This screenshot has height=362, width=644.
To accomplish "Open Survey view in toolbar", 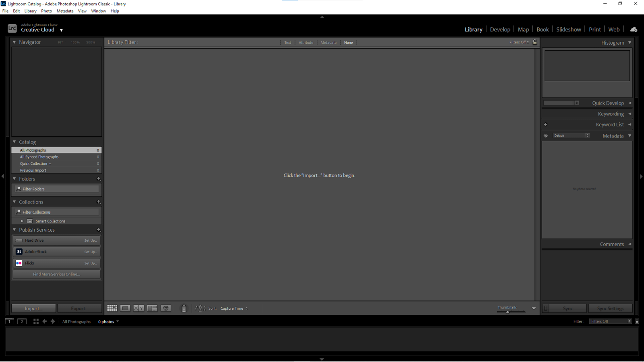I will (x=152, y=308).
